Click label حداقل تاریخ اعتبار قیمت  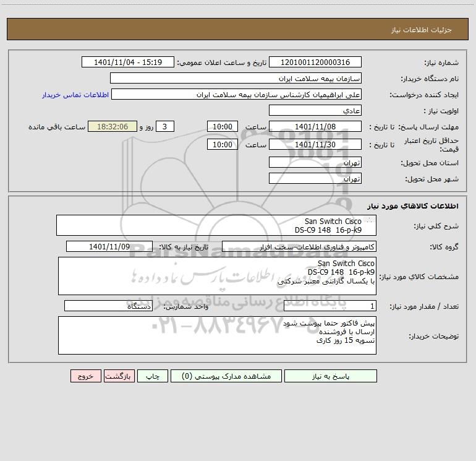click(431, 145)
